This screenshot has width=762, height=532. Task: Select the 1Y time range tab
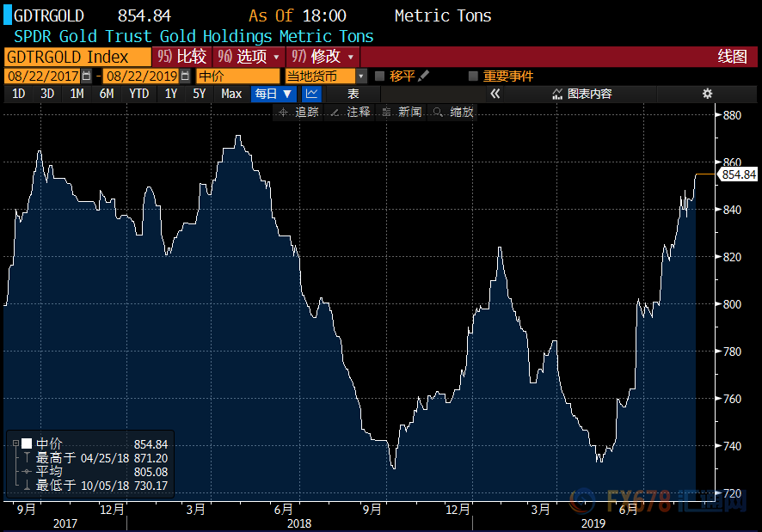pos(170,94)
